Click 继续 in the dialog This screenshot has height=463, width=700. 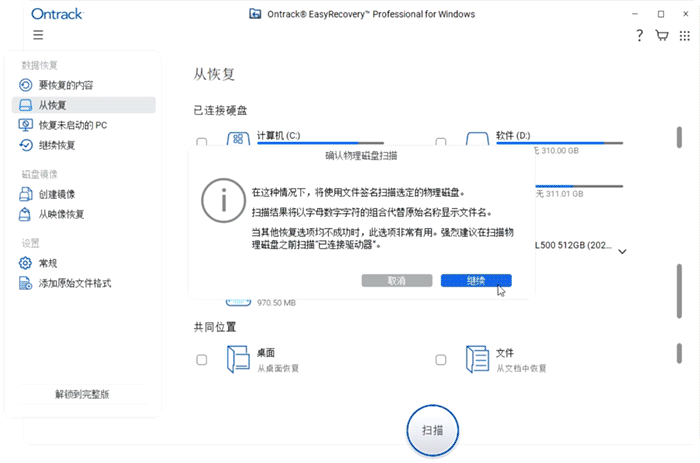pyautogui.click(x=476, y=280)
